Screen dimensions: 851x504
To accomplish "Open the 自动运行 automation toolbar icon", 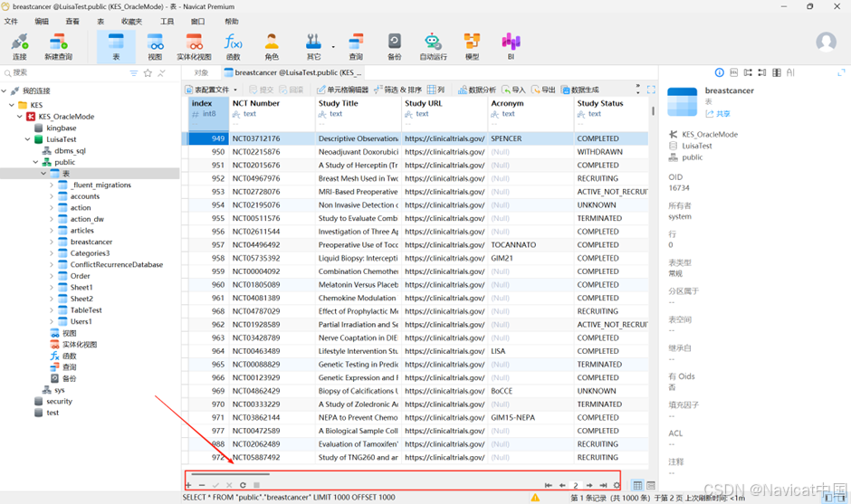I will (433, 47).
